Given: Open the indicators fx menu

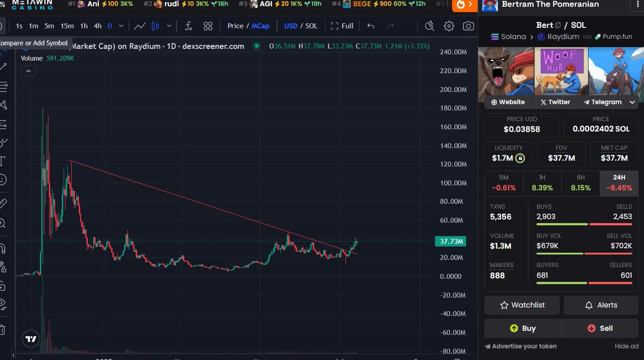Looking at the screenshot, I should pyautogui.click(x=188, y=26).
